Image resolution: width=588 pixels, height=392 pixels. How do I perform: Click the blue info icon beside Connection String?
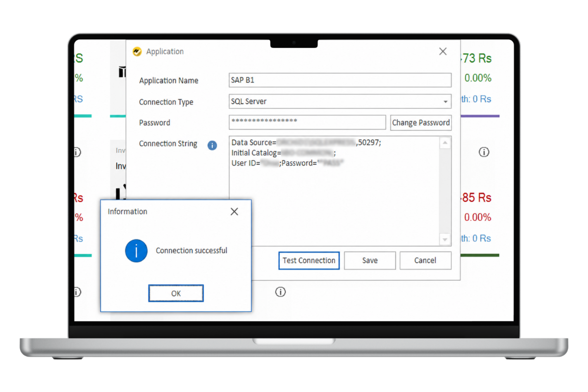[x=212, y=145]
